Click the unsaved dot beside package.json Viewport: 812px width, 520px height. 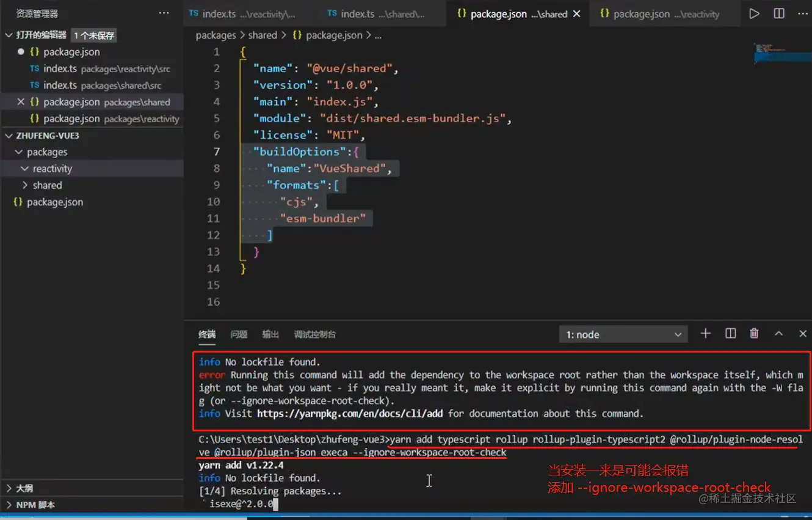point(21,52)
